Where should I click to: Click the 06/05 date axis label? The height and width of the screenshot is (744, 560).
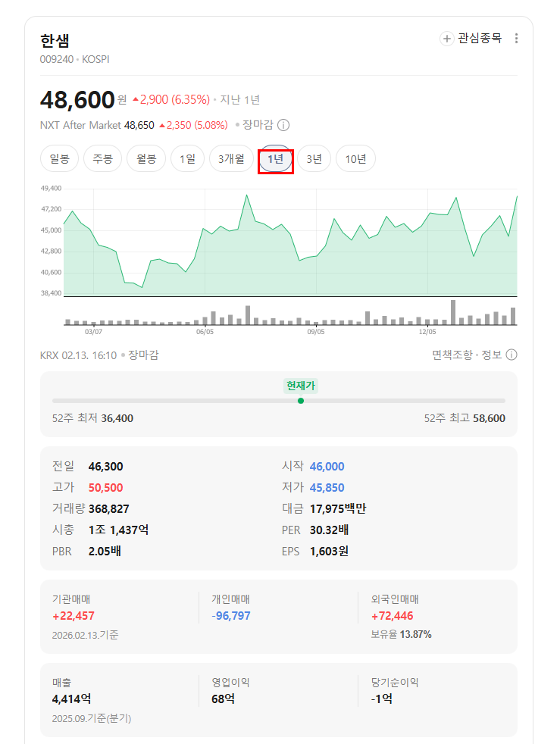[205, 332]
